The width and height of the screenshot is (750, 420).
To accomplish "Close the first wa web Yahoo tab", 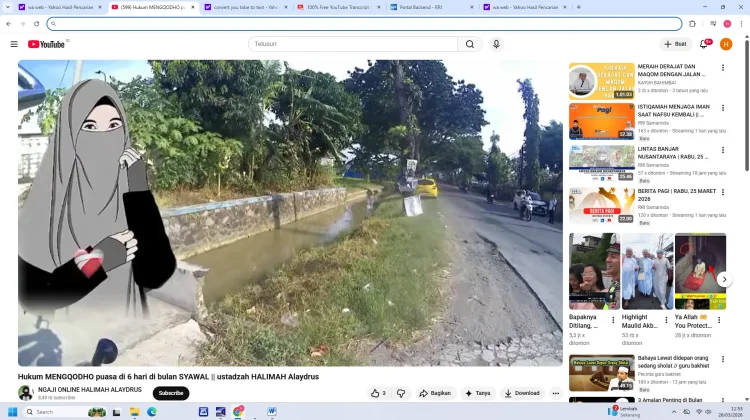I will click(100, 7).
